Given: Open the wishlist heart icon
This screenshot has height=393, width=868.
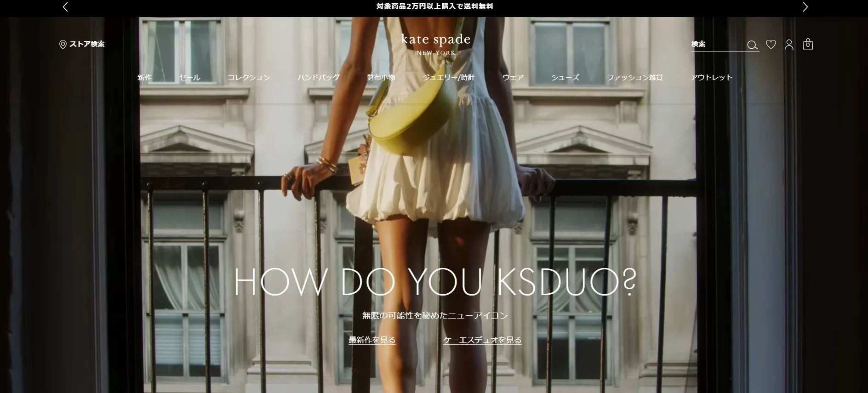Looking at the screenshot, I should click(x=771, y=45).
